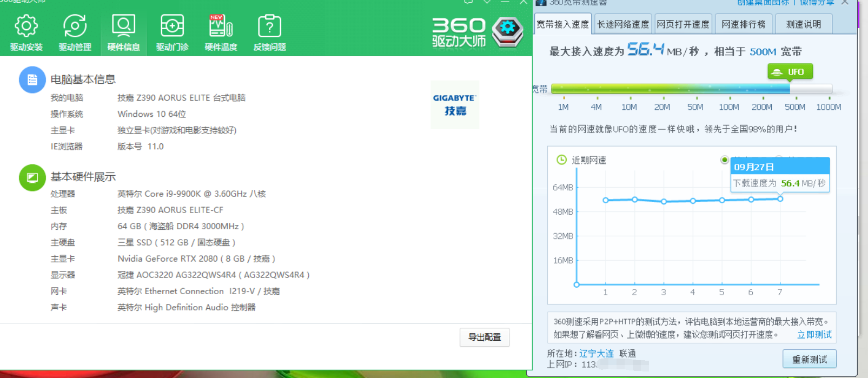Switch to 网页打开速度 tab
This screenshot has height=378, width=868.
click(x=683, y=24)
